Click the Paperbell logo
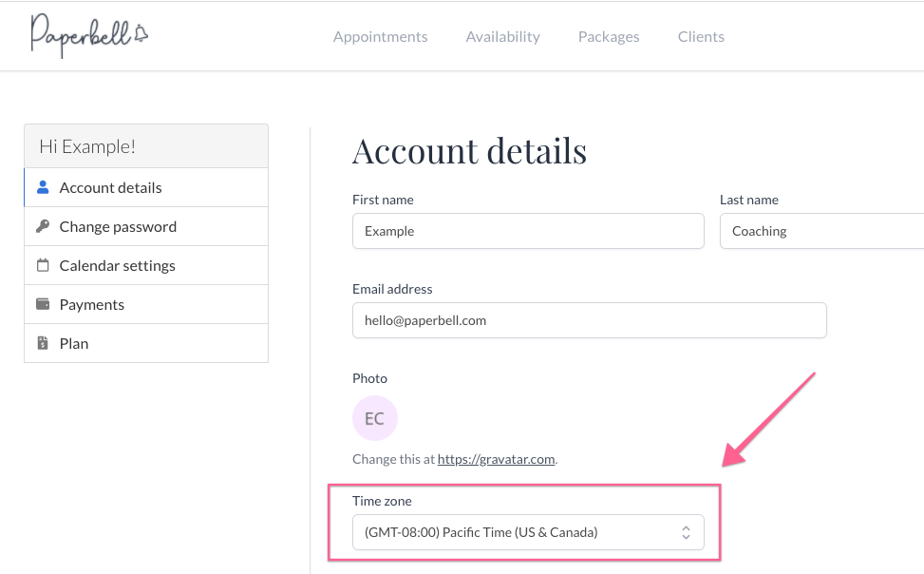This screenshot has height=574, width=924. tap(89, 35)
